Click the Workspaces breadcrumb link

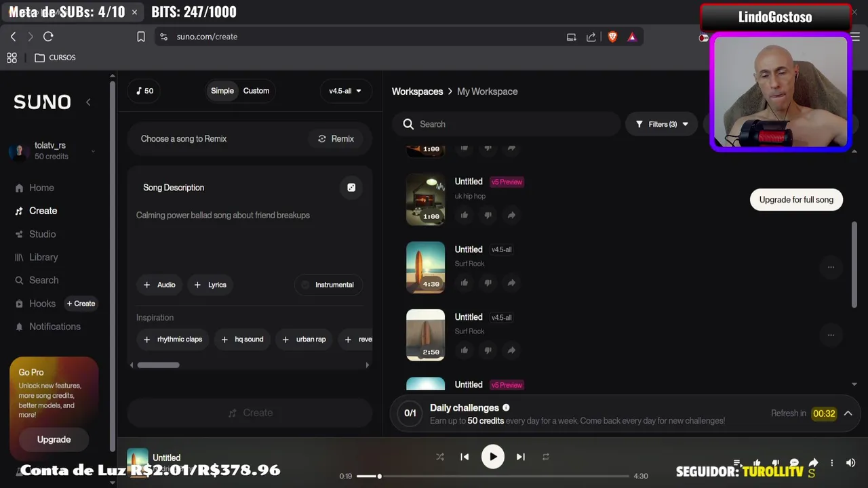pyautogui.click(x=417, y=91)
